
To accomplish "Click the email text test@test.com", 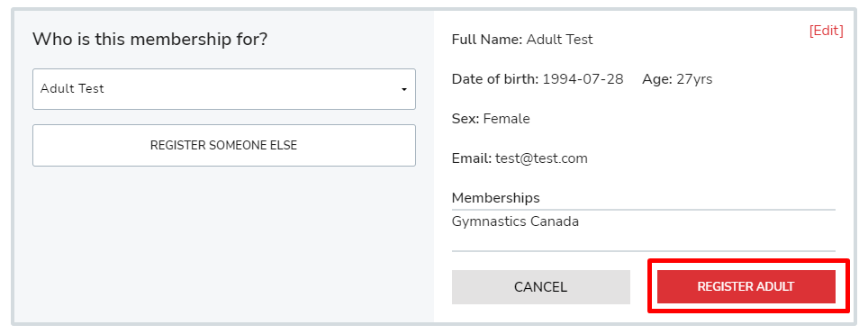I will pos(541,158).
